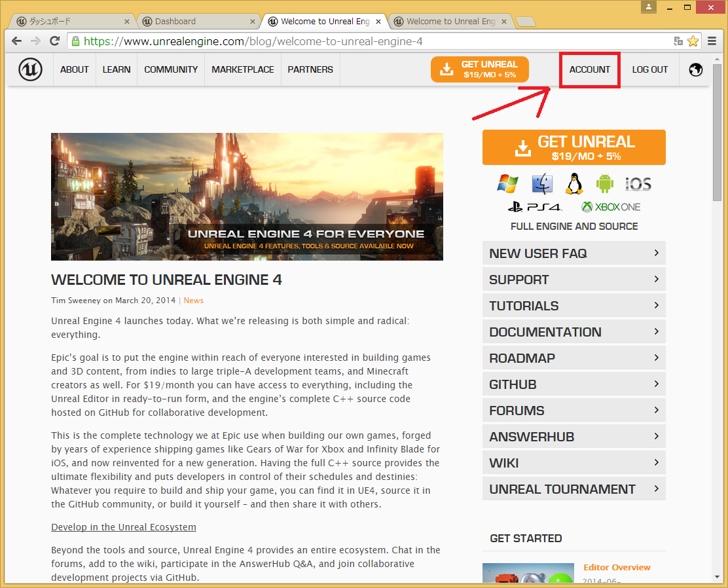Open the MARKETPLACE menu

click(243, 69)
